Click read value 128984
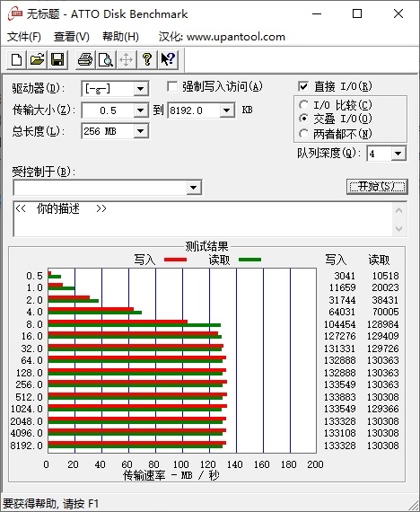 383,324
